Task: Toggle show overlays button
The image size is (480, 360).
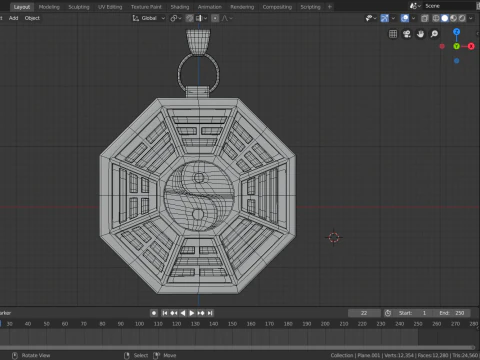Action: (405, 18)
